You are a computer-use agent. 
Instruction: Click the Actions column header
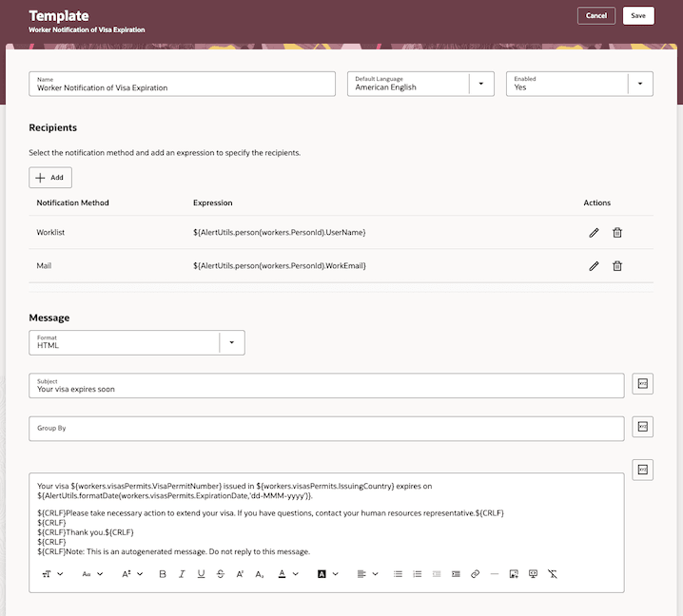click(596, 202)
